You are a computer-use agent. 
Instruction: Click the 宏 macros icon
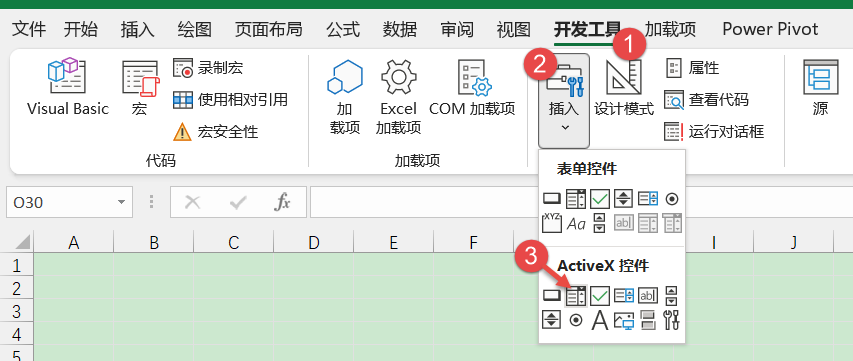[x=139, y=87]
